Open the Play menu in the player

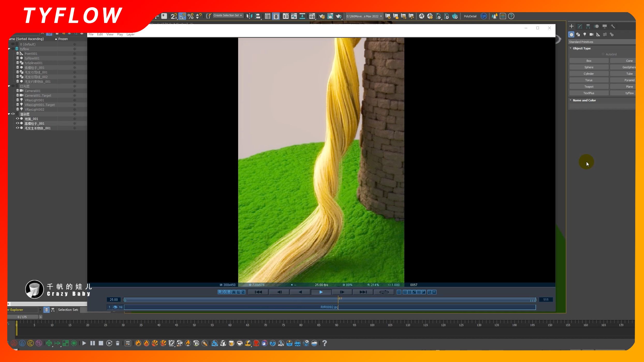point(120,34)
